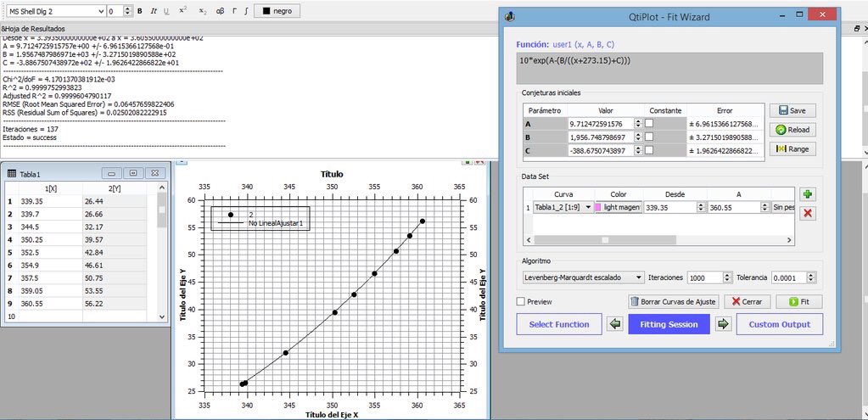Insert uppercase Greek letters
The width and height of the screenshot is (868, 420).
coord(234,11)
